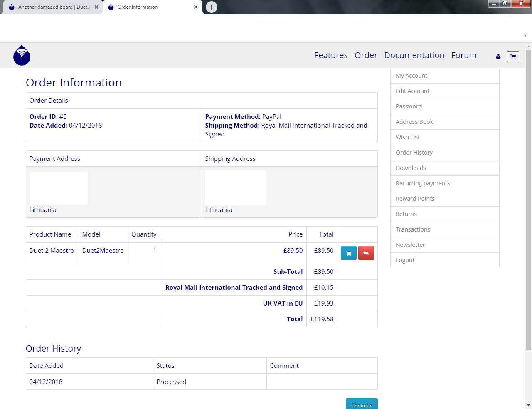The width and height of the screenshot is (532, 409).
Task: Go to Documentation in the top navigation
Action: (414, 55)
